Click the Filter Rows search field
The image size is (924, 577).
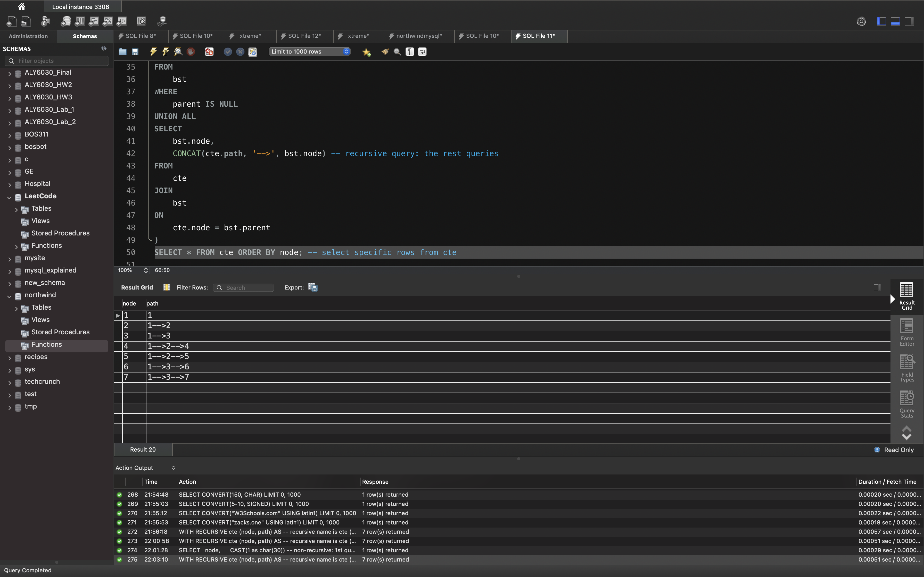click(x=244, y=288)
